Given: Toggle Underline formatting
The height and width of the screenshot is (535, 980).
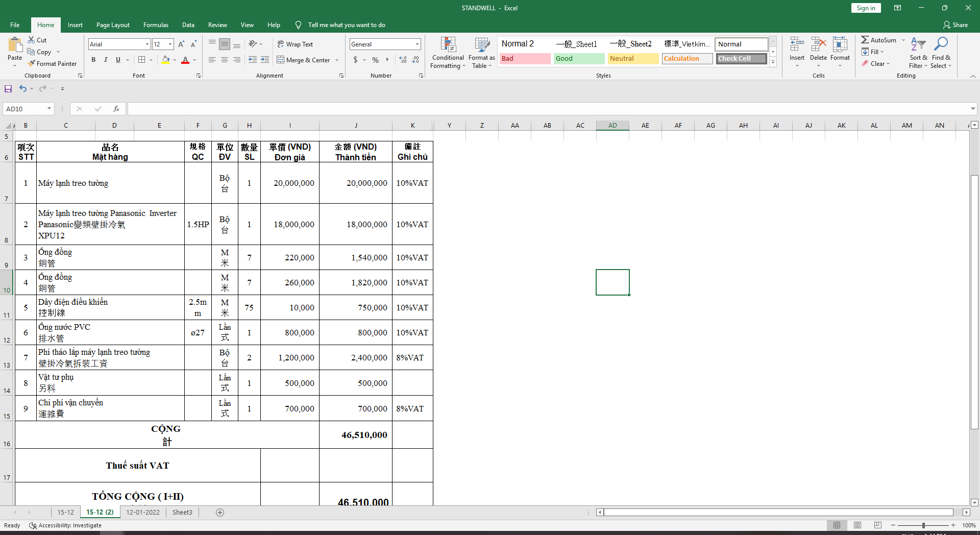Looking at the screenshot, I should [118, 60].
